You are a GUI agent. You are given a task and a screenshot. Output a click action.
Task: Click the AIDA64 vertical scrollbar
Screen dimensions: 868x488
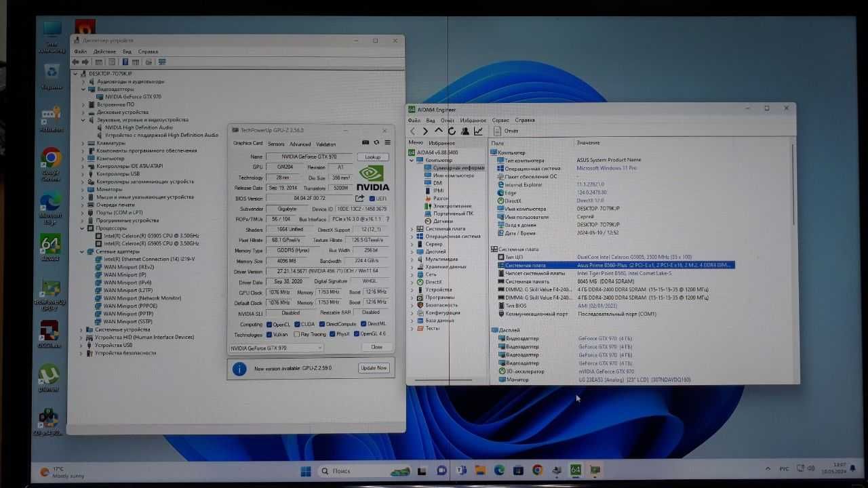(x=792, y=183)
